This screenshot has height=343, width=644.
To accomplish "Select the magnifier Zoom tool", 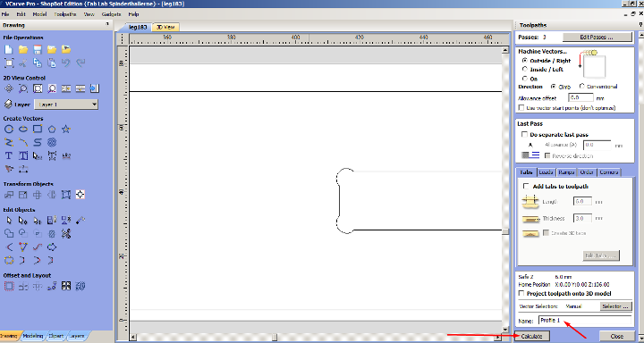I will pos(23,88).
